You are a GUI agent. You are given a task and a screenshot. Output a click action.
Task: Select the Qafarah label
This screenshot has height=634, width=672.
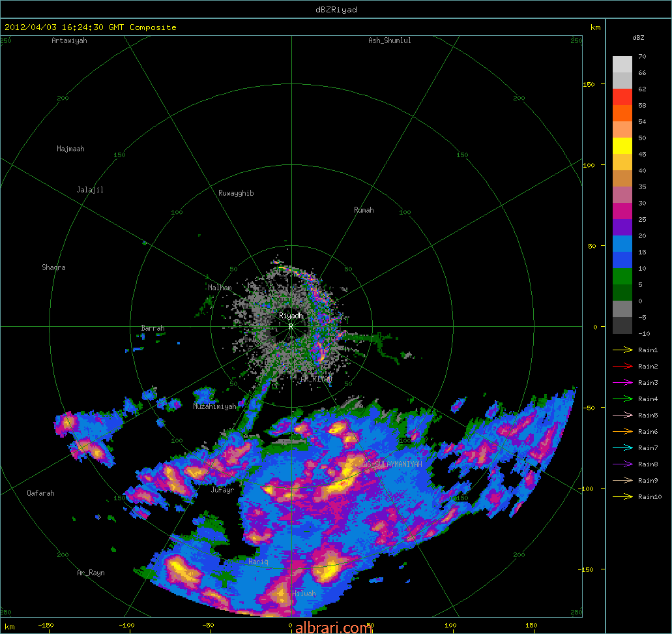click(x=40, y=493)
